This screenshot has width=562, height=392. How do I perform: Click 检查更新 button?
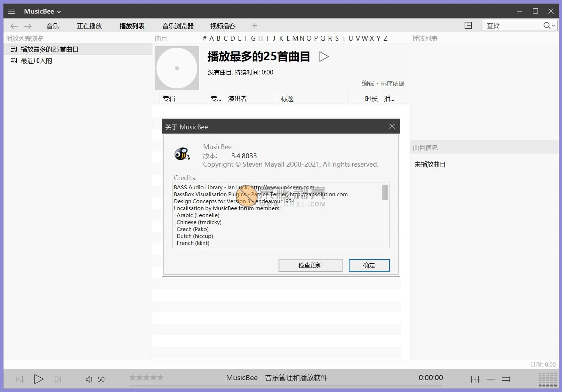pos(311,265)
